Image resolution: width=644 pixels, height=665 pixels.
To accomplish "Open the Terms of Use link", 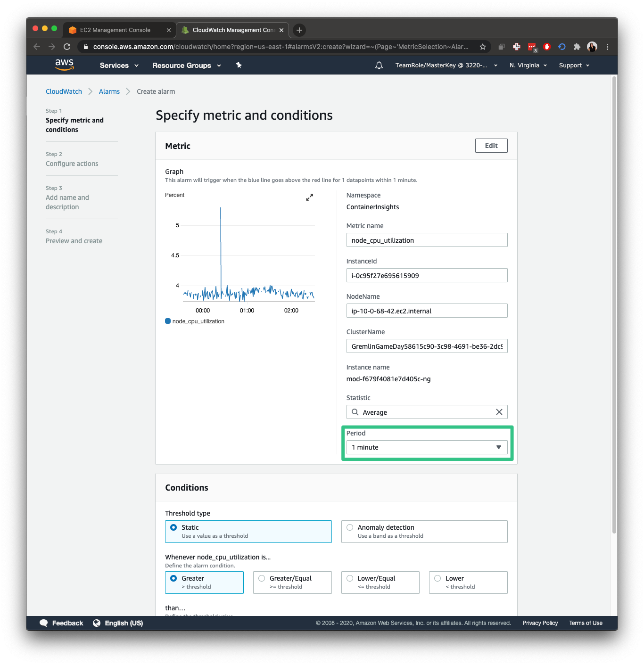I will click(586, 623).
